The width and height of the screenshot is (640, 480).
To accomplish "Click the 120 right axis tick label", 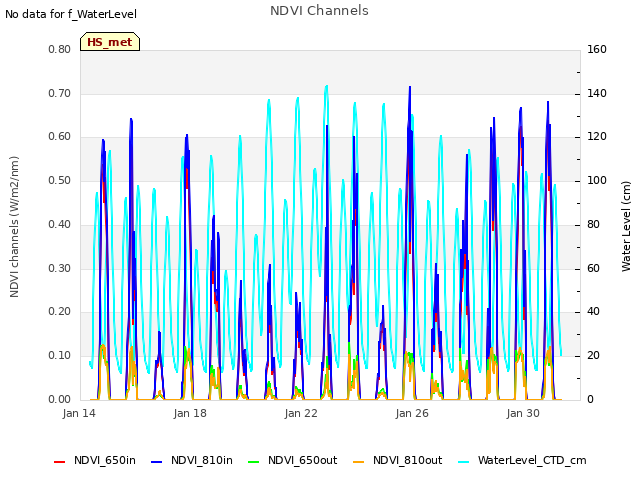I will point(597,137).
